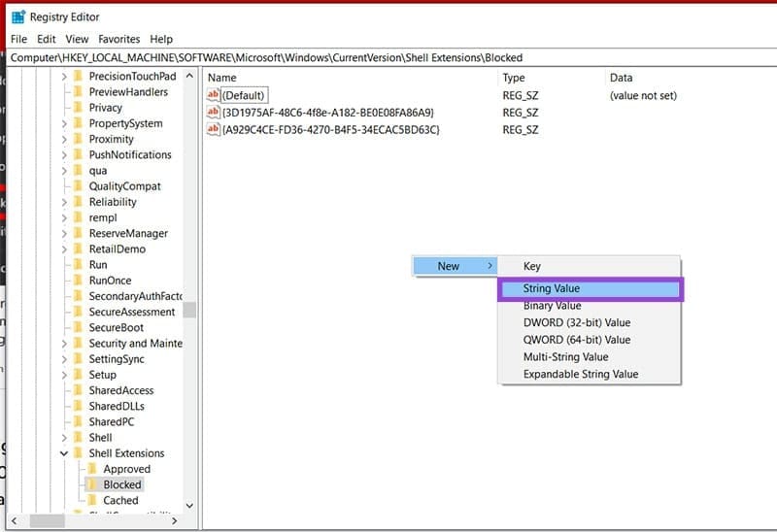Click the Blocked folder icon
Screen dimensions: 777x532
click(x=92, y=484)
